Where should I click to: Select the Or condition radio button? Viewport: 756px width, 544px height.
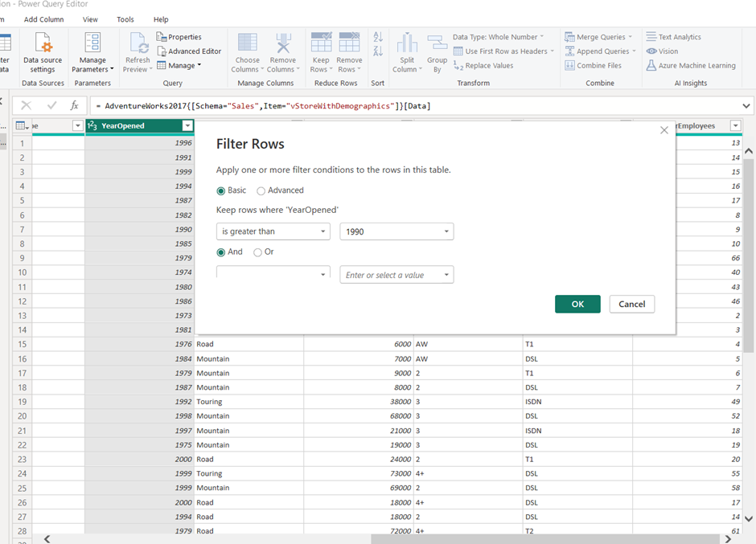point(257,252)
